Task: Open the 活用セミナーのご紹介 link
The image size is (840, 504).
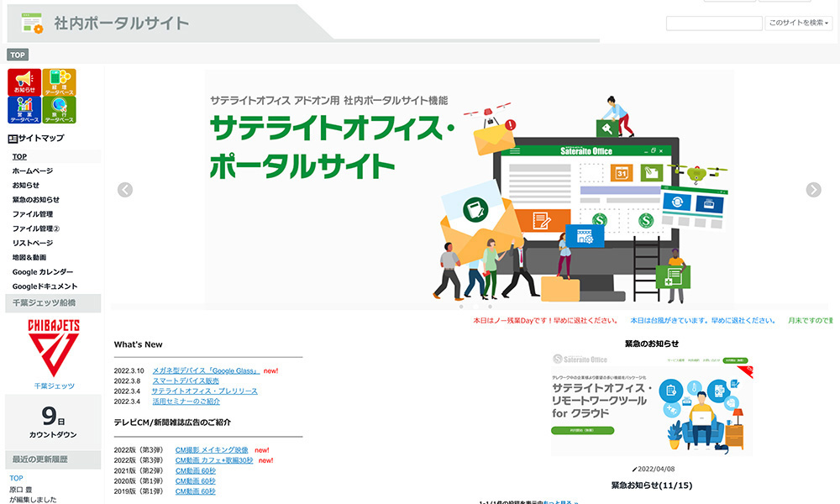Action: (x=186, y=402)
